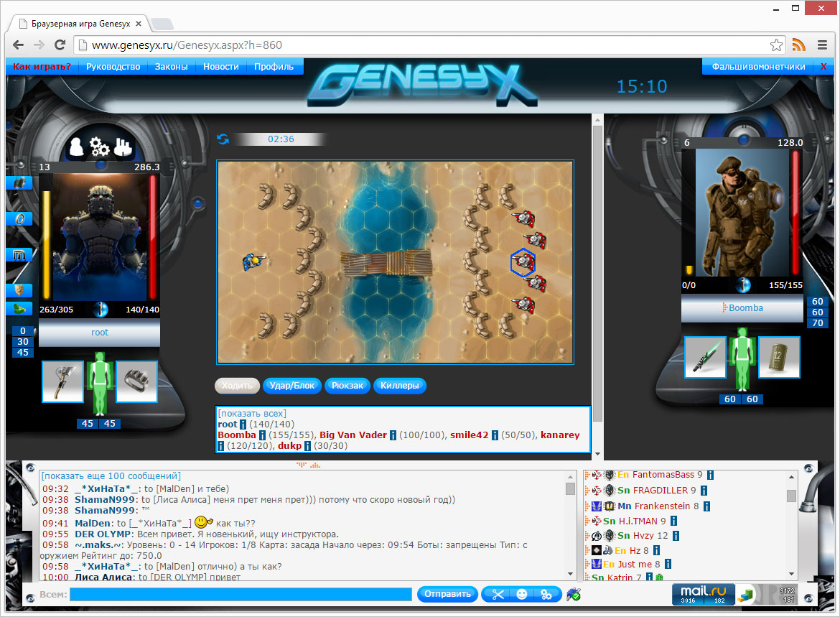The height and width of the screenshot is (617, 840).
Task: Toggle bottom-right eye icon near counters
Action: point(809,598)
